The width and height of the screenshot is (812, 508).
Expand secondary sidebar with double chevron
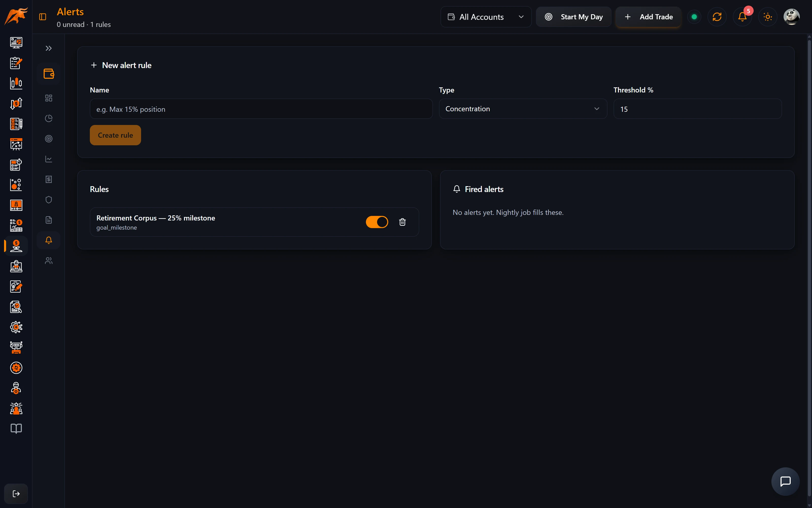(49, 48)
